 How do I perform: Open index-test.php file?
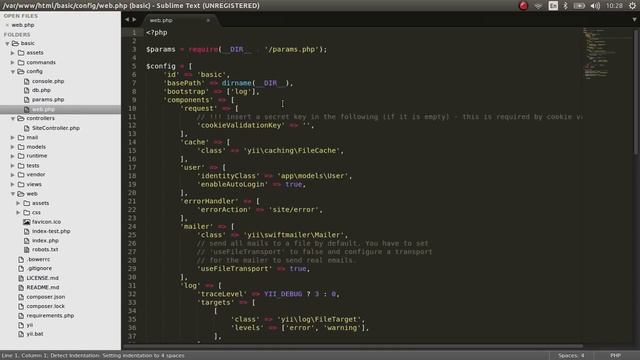pyautogui.click(x=51, y=231)
